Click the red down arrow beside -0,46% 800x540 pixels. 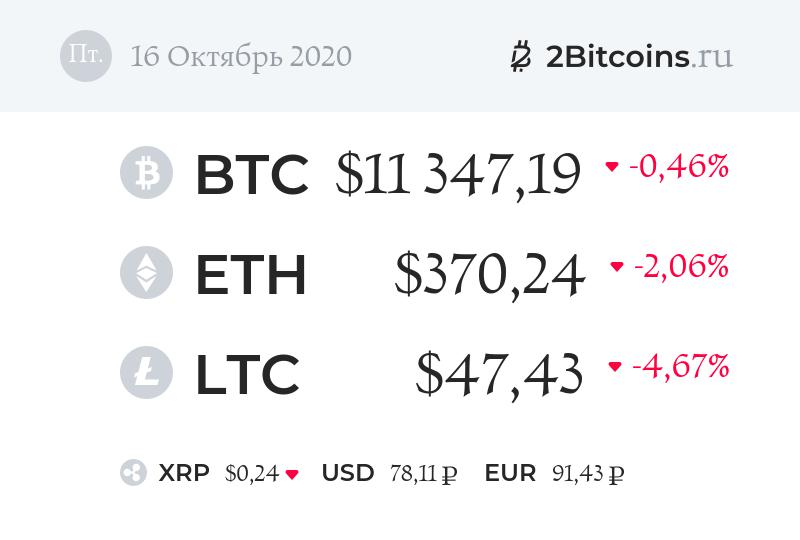click(x=612, y=168)
